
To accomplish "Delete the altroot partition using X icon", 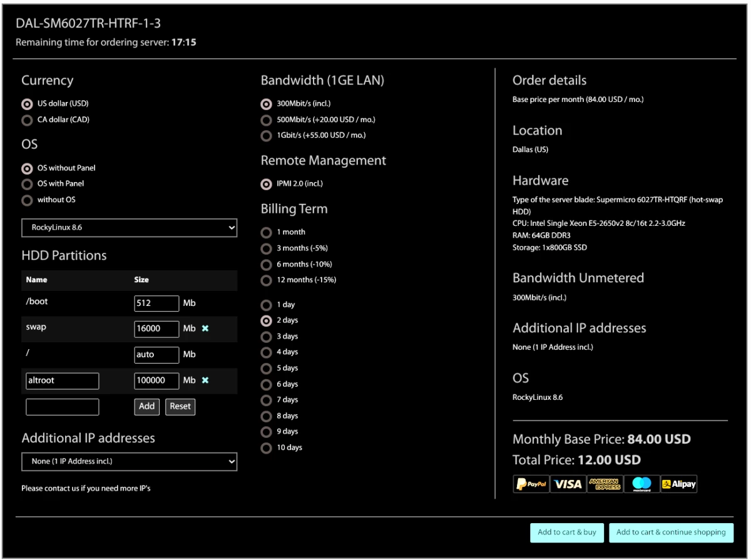I will (205, 380).
